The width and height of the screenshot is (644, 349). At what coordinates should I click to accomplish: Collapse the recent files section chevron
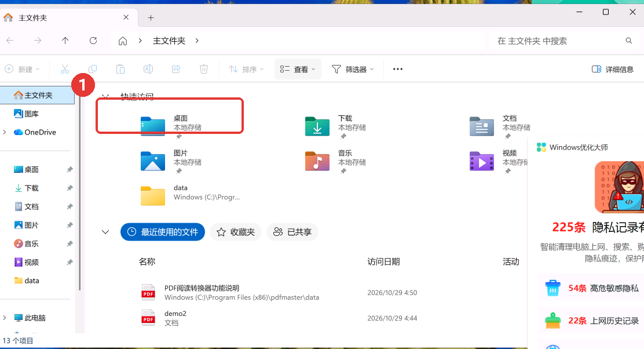105,232
